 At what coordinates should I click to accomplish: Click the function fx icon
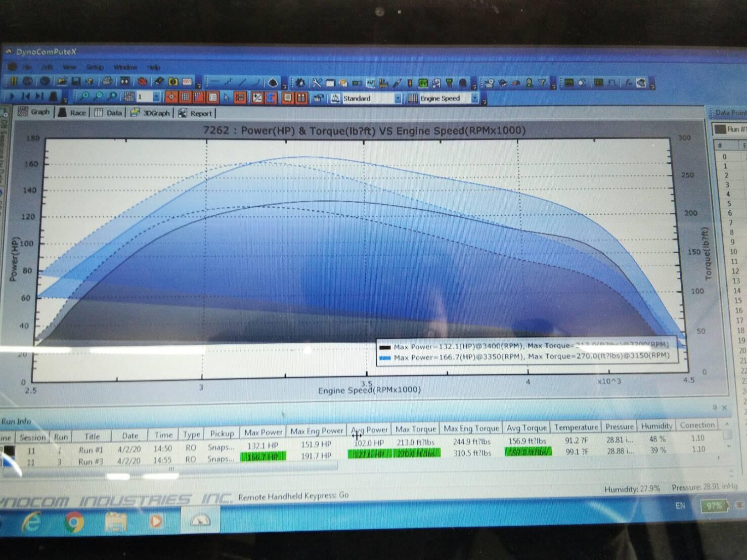coord(628,83)
